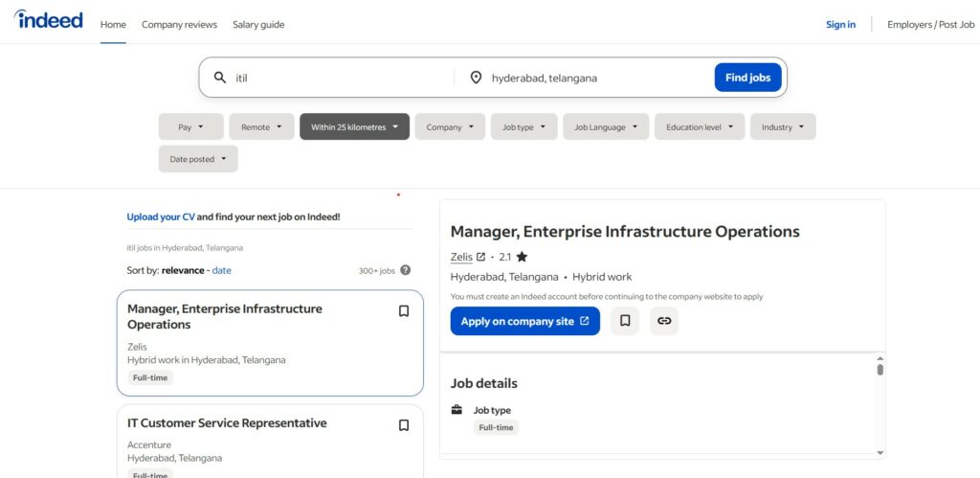Save the Manager, Enterprise Infrastructure Operations listing card

point(404,311)
